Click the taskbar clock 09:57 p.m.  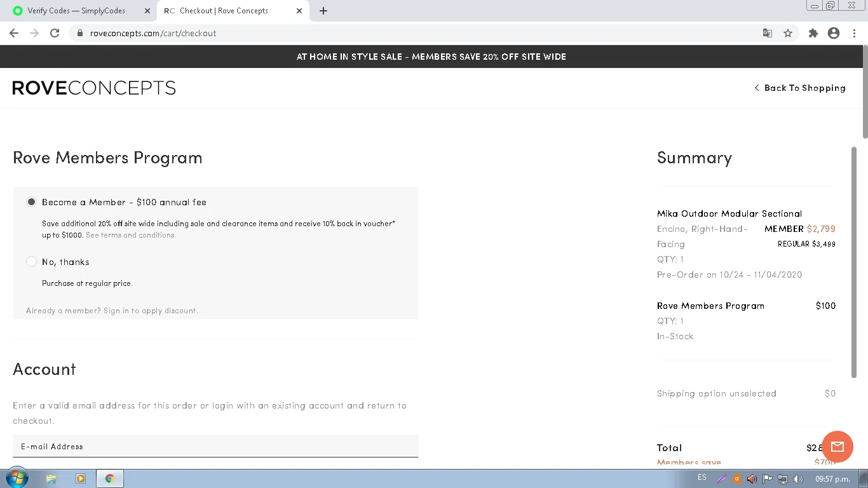point(832,479)
